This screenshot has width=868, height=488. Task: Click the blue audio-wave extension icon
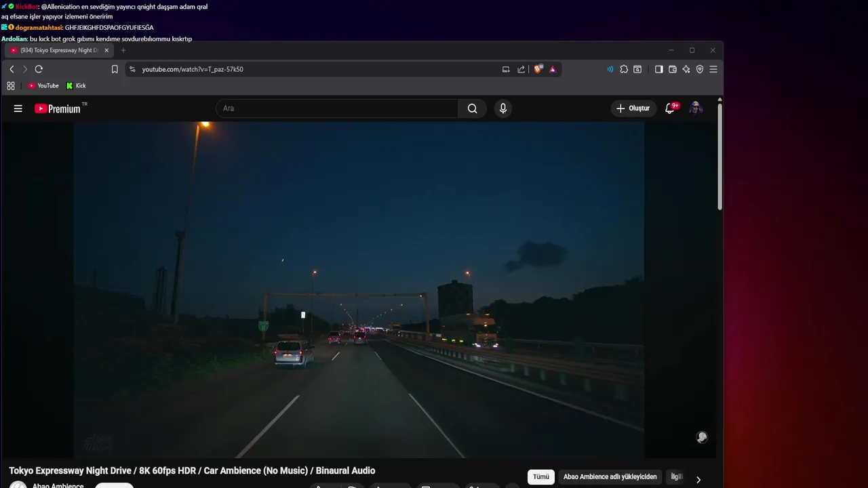(x=610, y=69)
